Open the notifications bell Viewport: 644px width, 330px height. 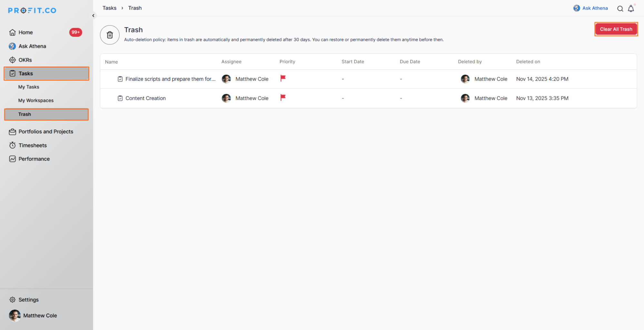tap(631, 9)
